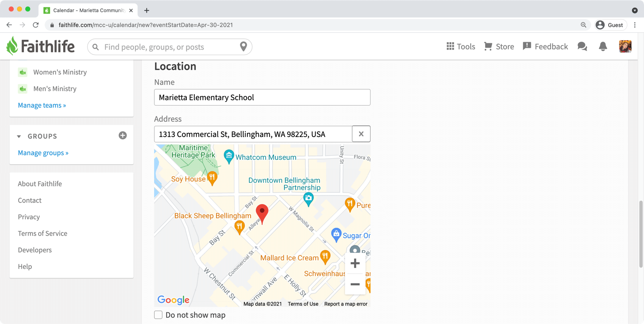Viewport: 644px width, 324px height.
Task: Click Manage groups link
Action: tap(43, 153)
